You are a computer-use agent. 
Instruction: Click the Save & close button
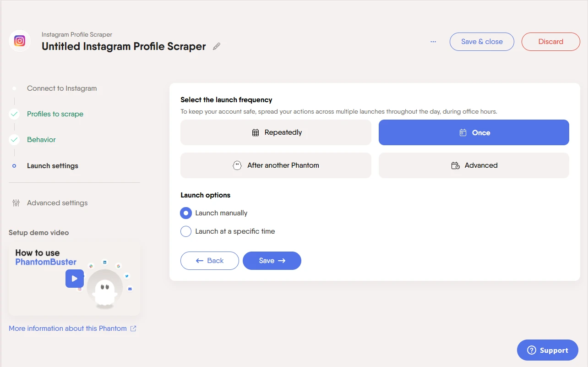(482, 42)
